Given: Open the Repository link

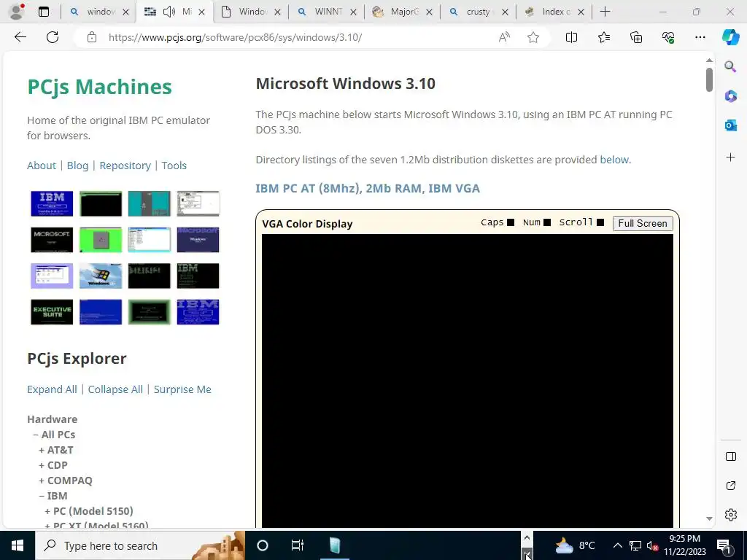Looking at the screenshot, I should tap(125, 166).
